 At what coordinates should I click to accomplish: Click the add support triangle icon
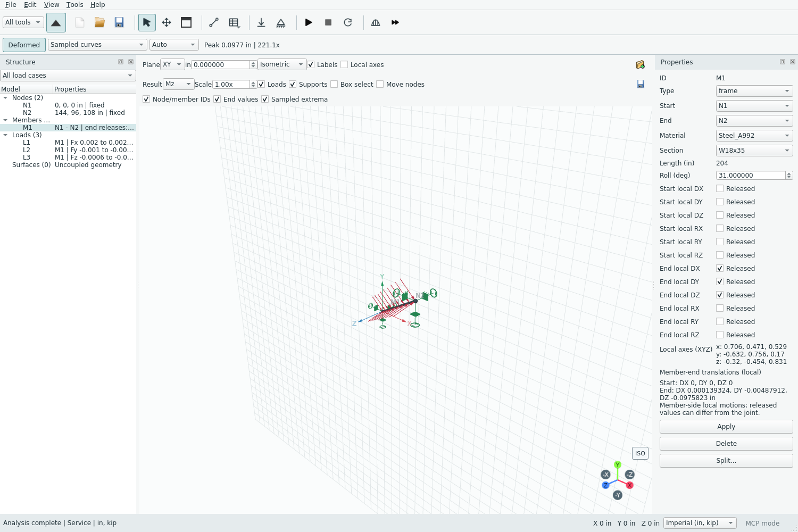point(281,22)
